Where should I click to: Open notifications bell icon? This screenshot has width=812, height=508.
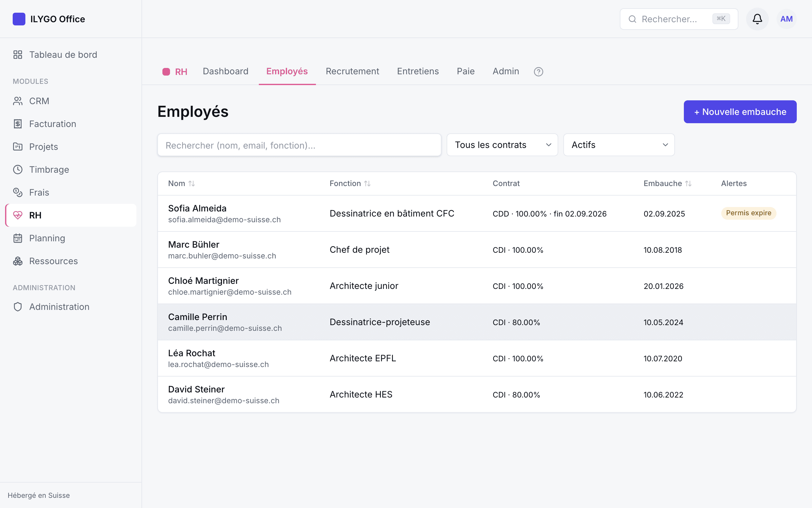point(757,19)
